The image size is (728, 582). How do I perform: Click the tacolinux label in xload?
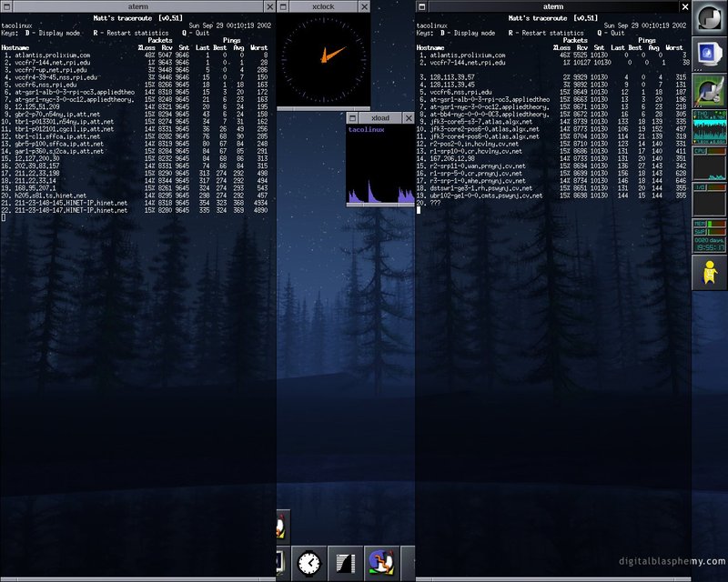pos(367,129)
